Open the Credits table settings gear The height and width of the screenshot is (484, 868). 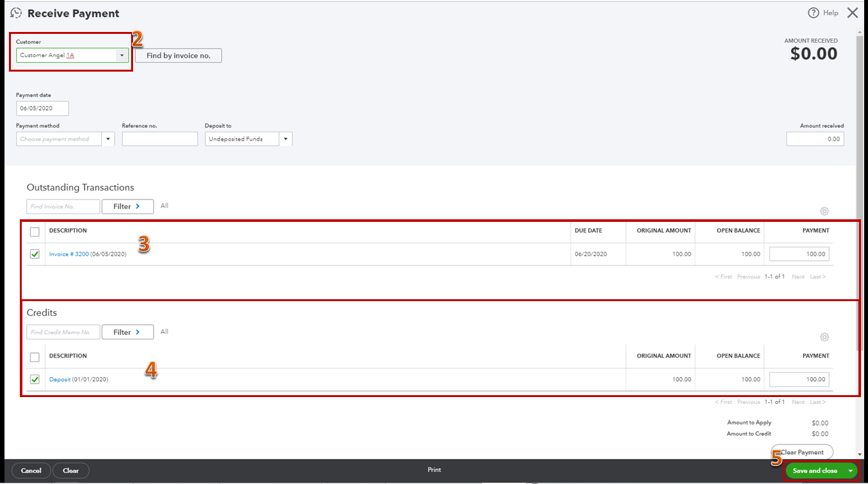click(824, 337)
